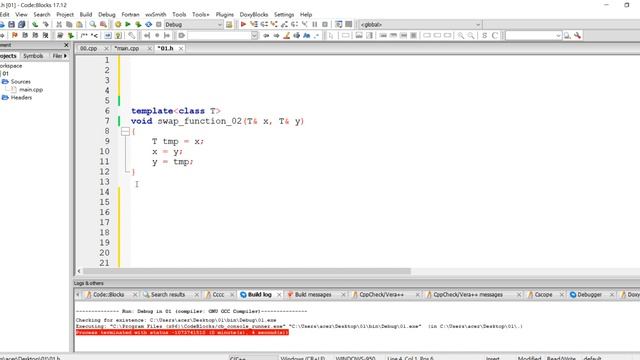Image resolution: width=640 pixels, height=360 pixels.
Task: Start debugging with red arrow icon
Action: point(243,24)
